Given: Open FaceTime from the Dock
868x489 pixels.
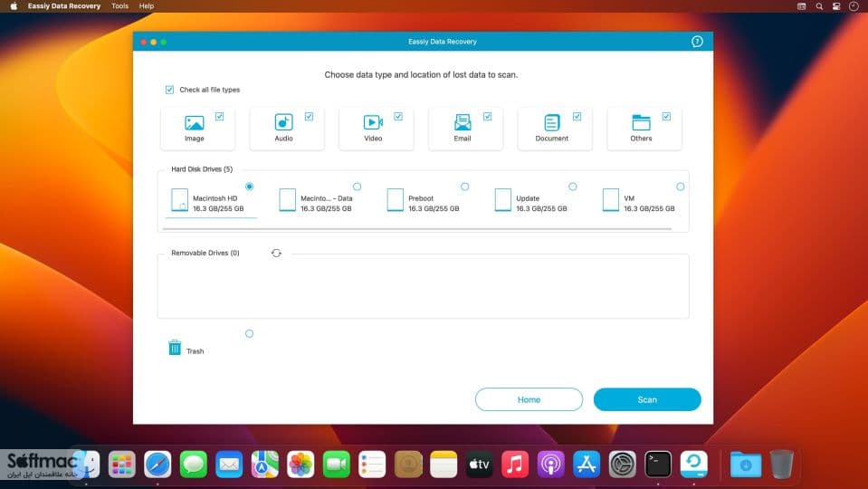Looking at the screenshot, I should tap(337, 464).
